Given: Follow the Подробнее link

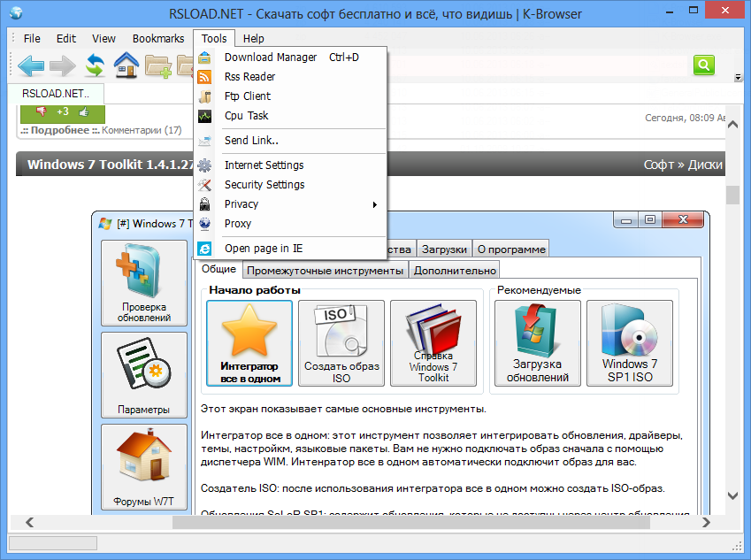Looking at the screenshot, I should [60, 130].
